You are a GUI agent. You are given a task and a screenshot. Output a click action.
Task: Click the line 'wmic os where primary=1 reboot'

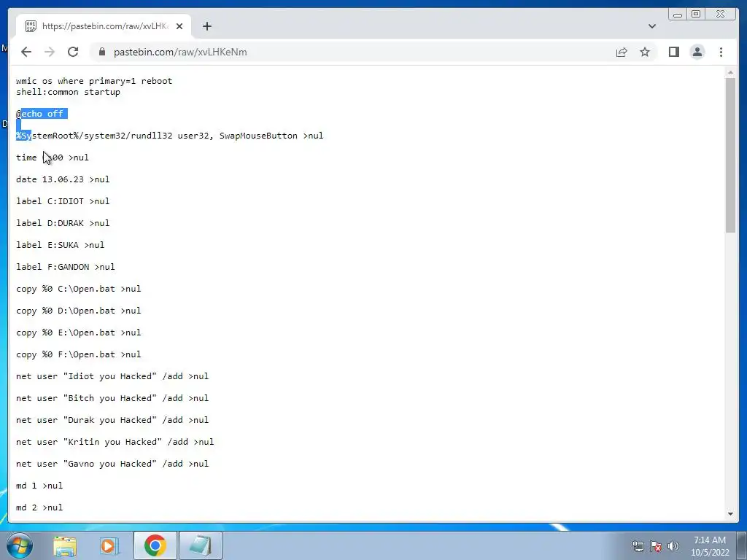pyautogui.click(x=94, y=81)
